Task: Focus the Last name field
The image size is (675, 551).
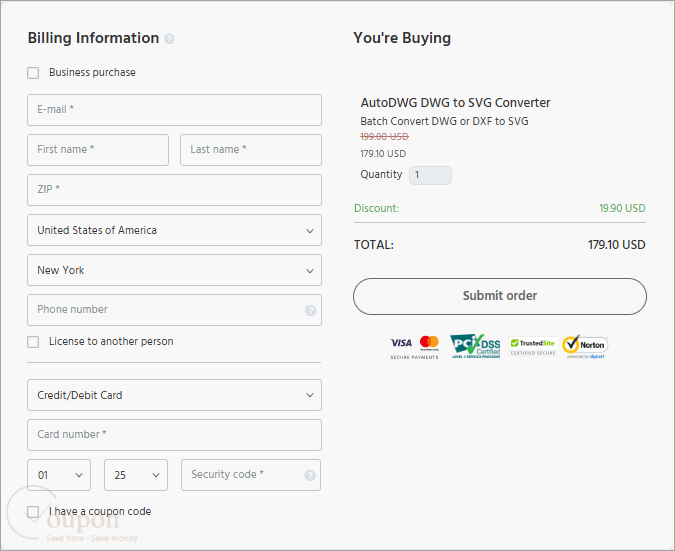Action: [251, 150]
